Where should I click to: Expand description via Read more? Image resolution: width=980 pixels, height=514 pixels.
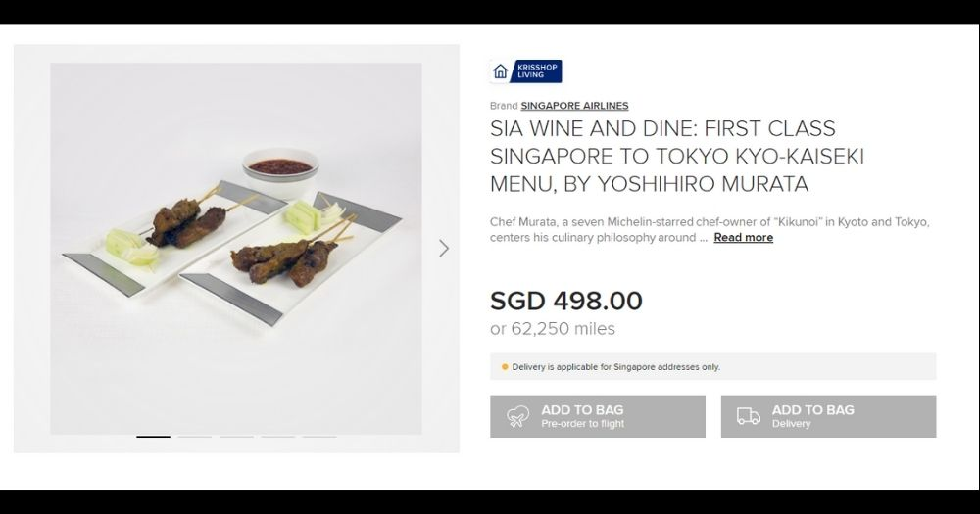click(743, 238)
